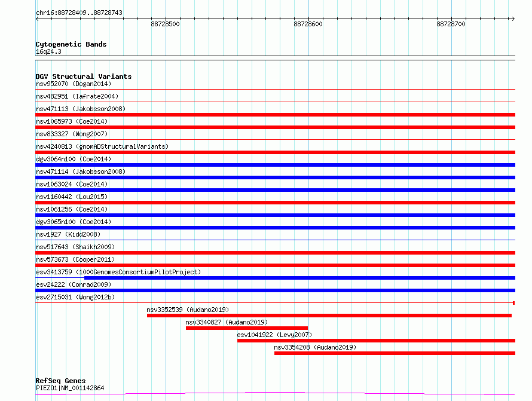Select variant esv2715031 (Wong2012b) label
The width and height of the screenshot is (532, 401).
coord(75,297)
